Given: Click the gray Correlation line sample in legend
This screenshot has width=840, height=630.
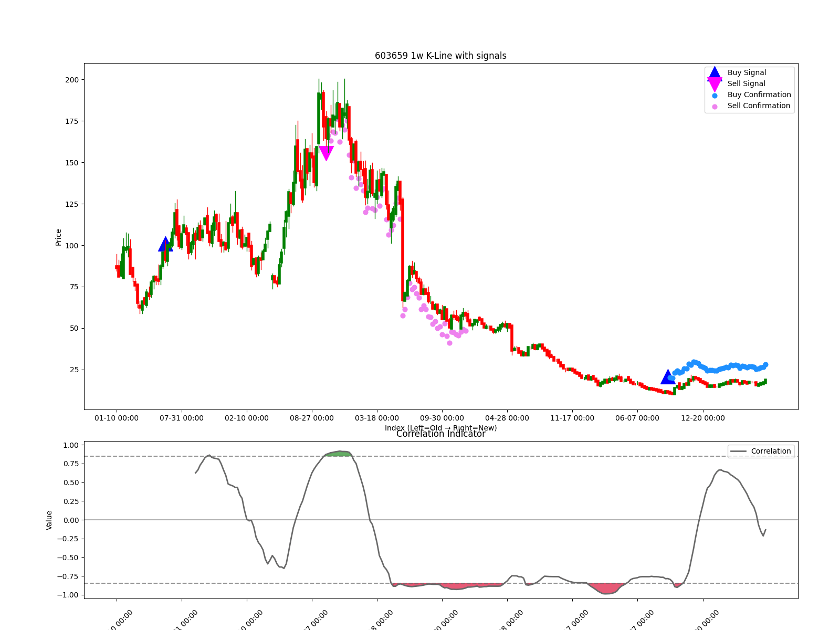Looking at the screenshot, I should 738,451.
